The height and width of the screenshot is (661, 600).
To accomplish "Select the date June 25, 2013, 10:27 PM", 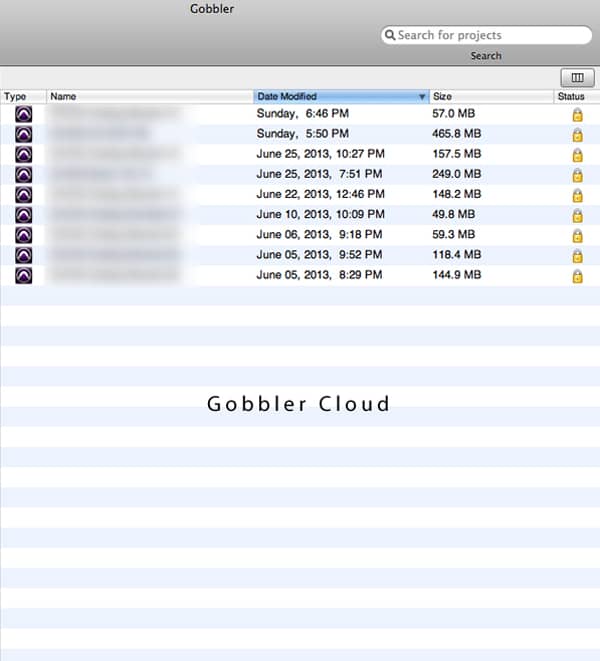I will (320, 154).
